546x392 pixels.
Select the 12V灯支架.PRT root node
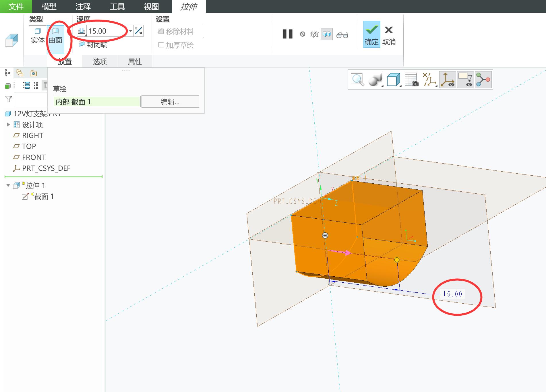click(33, 114)
